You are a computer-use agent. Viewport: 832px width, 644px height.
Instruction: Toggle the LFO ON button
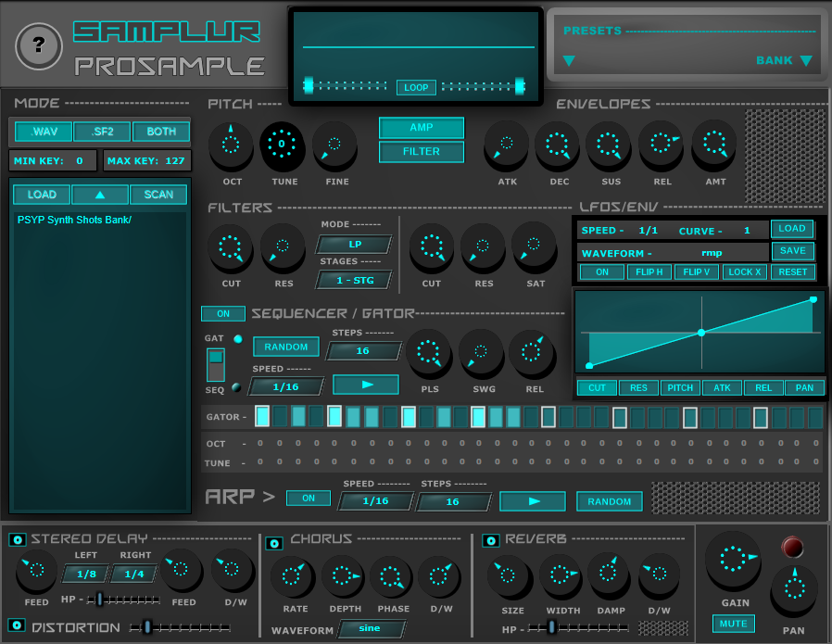[602, 272]
